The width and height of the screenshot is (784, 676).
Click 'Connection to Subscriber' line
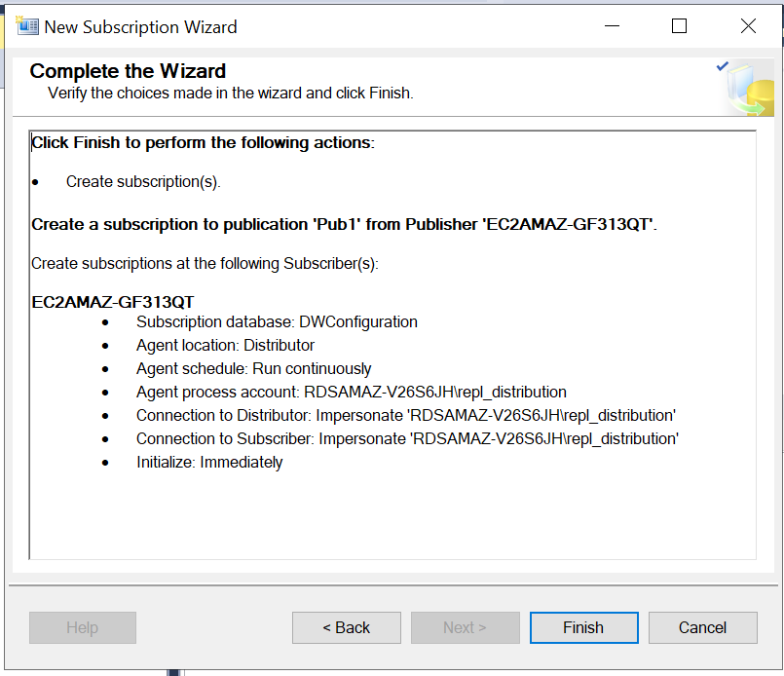click(407, 439)
